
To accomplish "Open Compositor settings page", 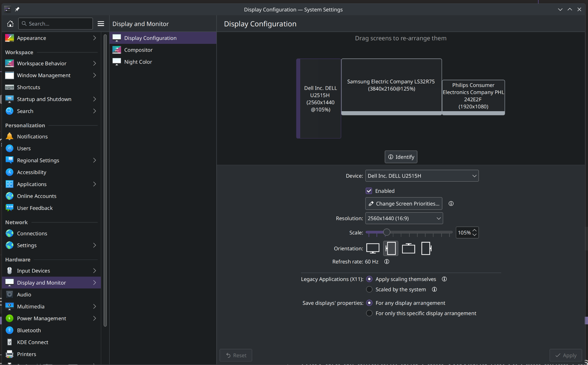I will pyautogui.click(x=163, y=50).
